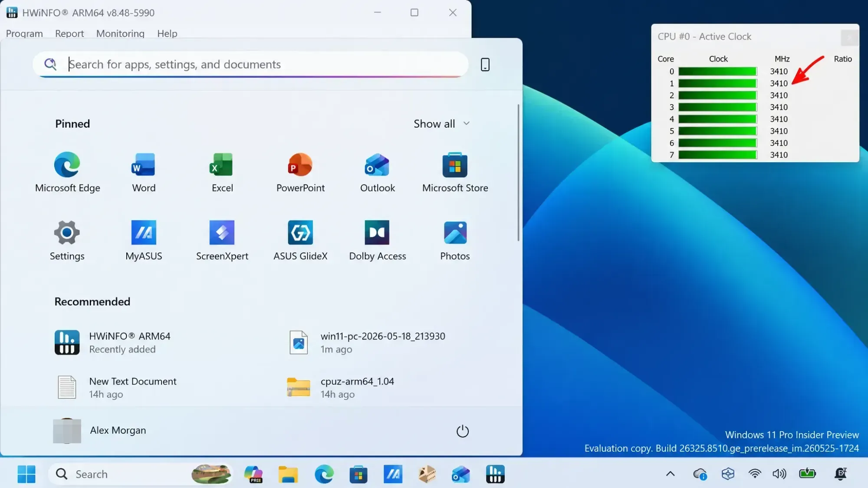
Task: Click the Start menu pinned scrollbar
Action: click(518, 172)
